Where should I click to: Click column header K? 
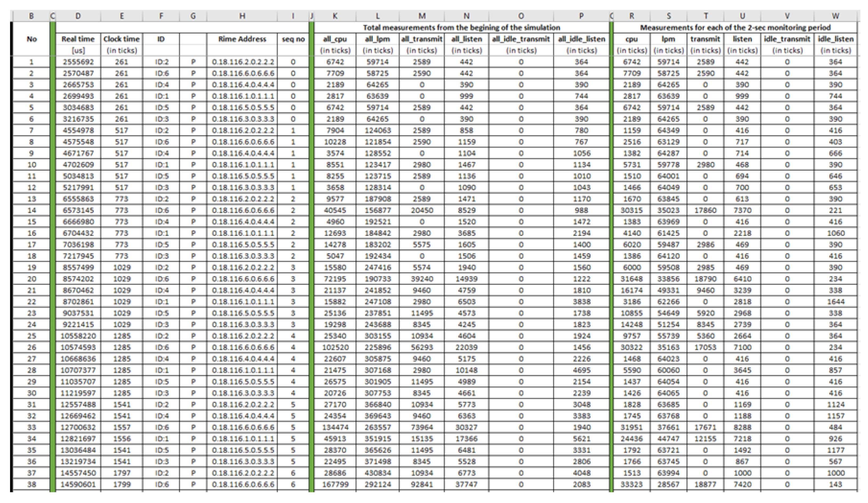tap(335, 16)
